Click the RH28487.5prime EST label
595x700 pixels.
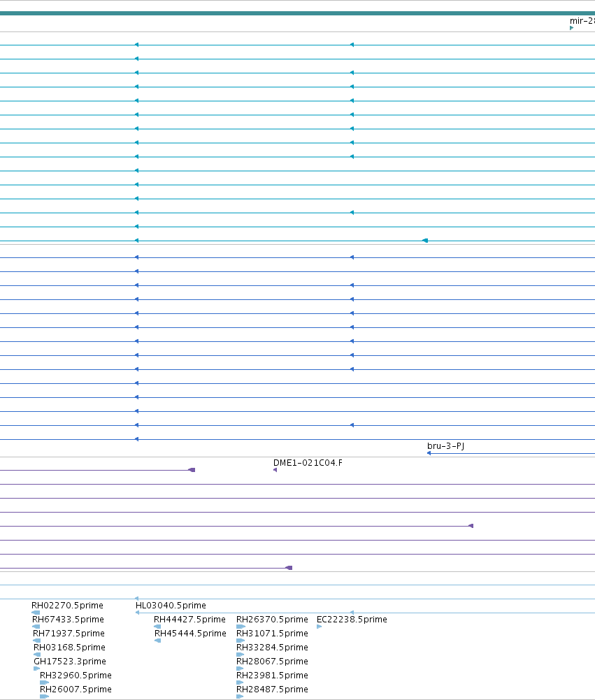tap(272, 690)
